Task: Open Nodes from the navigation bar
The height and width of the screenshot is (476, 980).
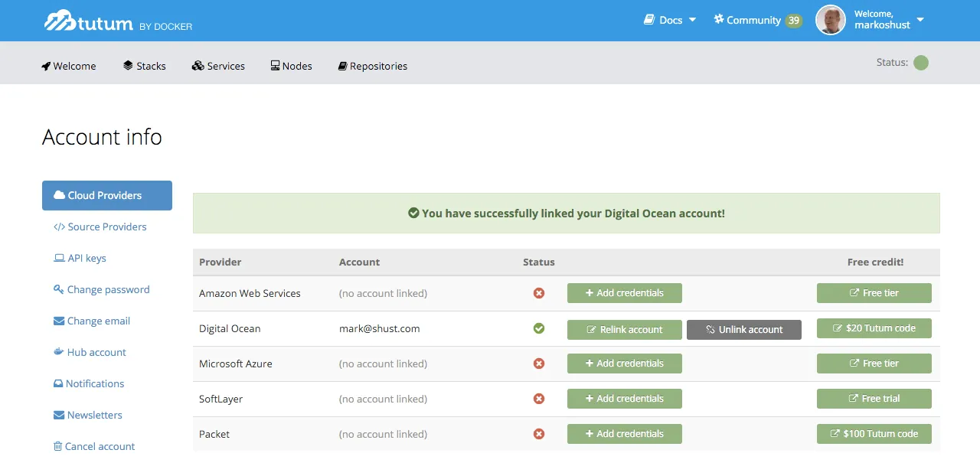Action: pyautogui.click(x=291, y=66)
